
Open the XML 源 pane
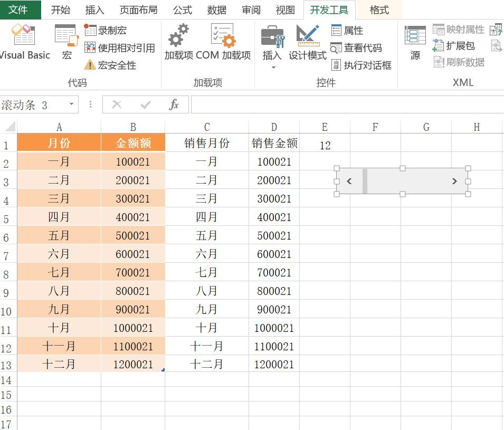(415, 42)
